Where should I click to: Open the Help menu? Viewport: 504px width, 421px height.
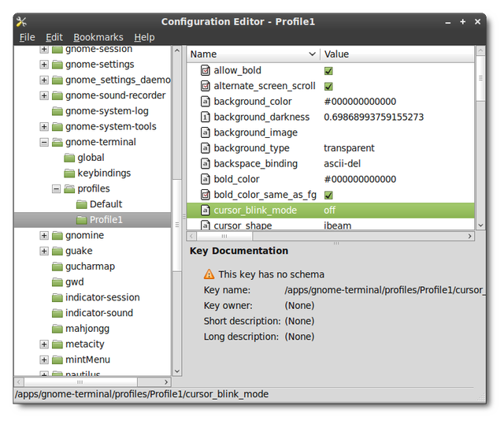(x=144, y=37)
